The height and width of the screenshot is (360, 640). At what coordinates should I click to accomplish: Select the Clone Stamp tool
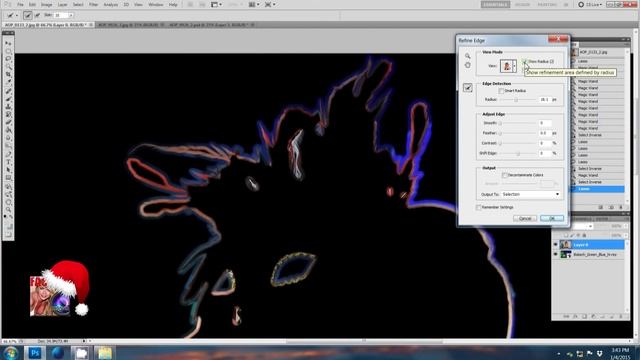(x=8, y=107)
